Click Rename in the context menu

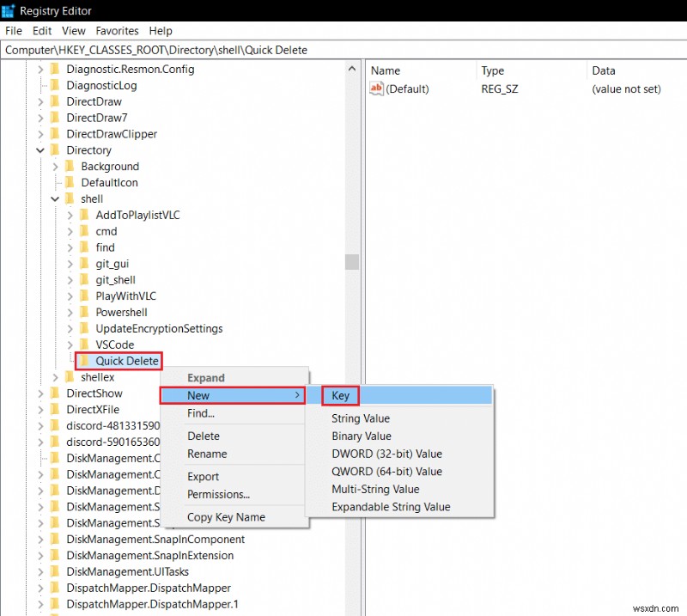click(207, 454)
